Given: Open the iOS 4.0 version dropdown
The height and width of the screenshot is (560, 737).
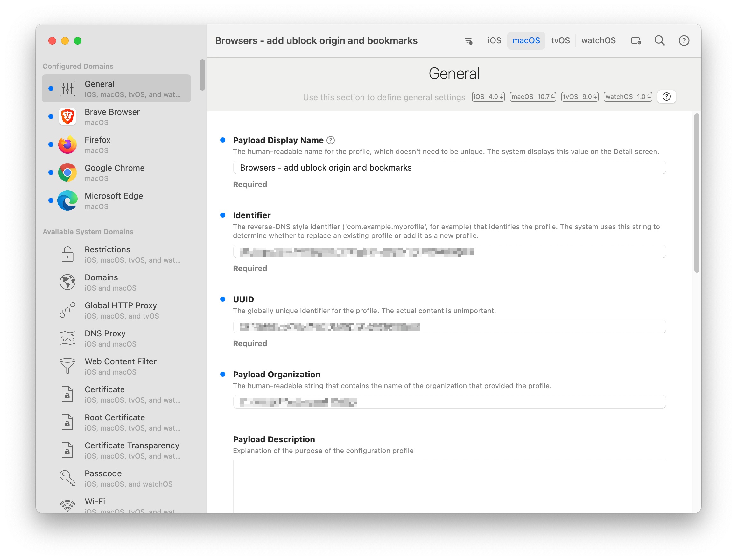Looking at the screenshot, I should pyautogui.click(x=488, y=97).
